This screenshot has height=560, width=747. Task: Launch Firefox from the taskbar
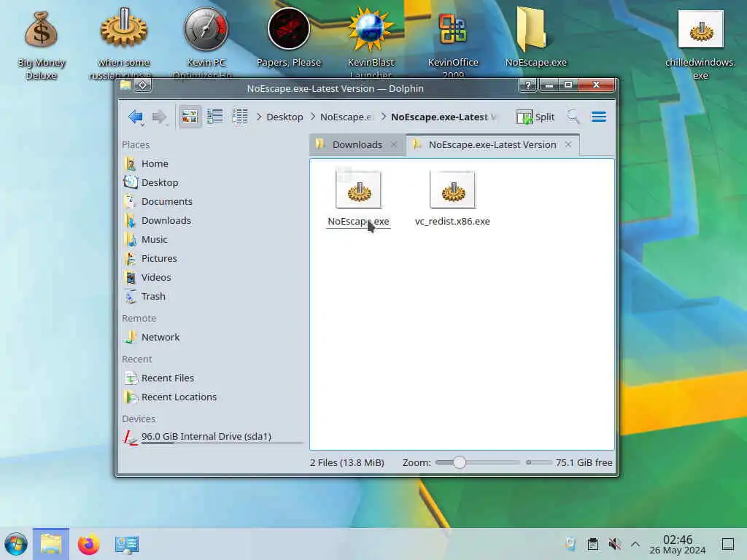(x=88, y=544)
